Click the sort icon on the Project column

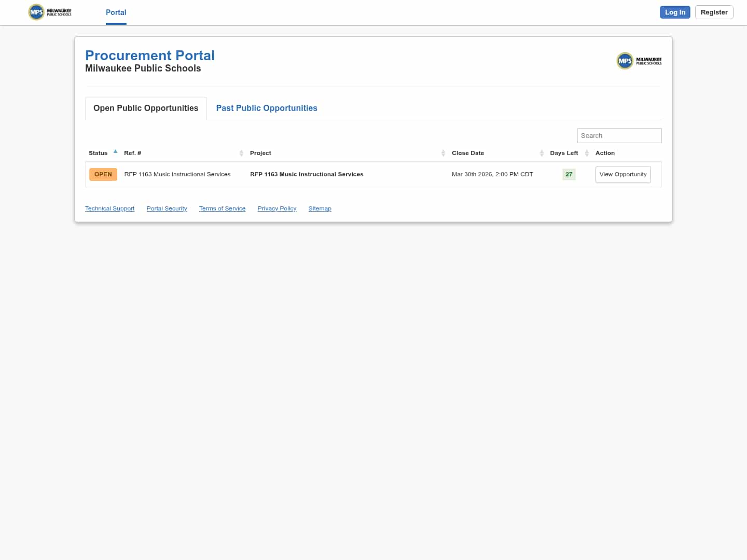444,153
